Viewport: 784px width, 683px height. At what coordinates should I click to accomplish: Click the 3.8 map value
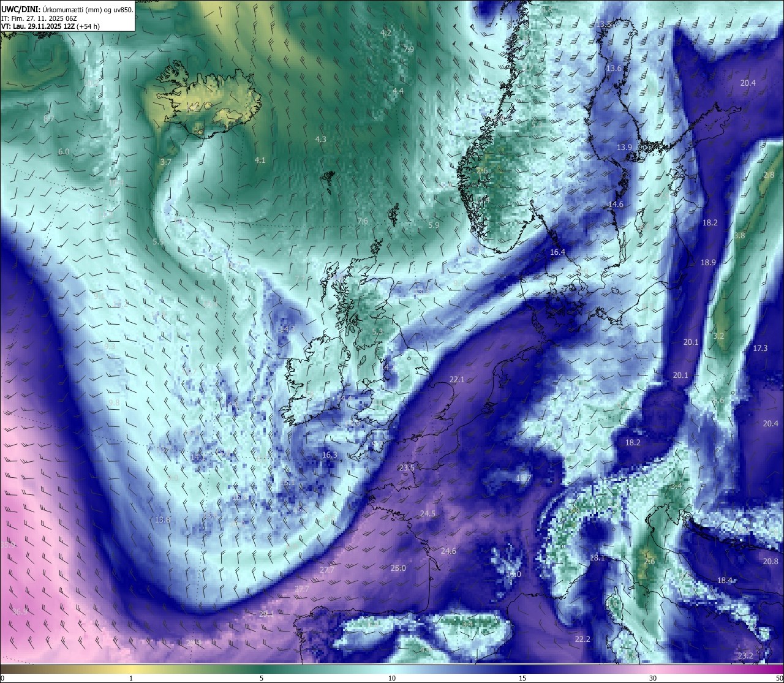(739, 236)
